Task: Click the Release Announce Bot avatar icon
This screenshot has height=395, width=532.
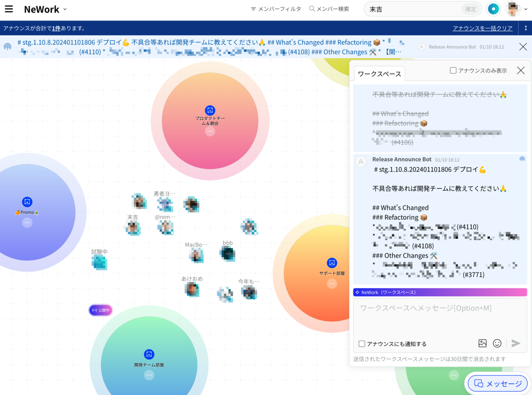Action: click(x=361, y=161)
